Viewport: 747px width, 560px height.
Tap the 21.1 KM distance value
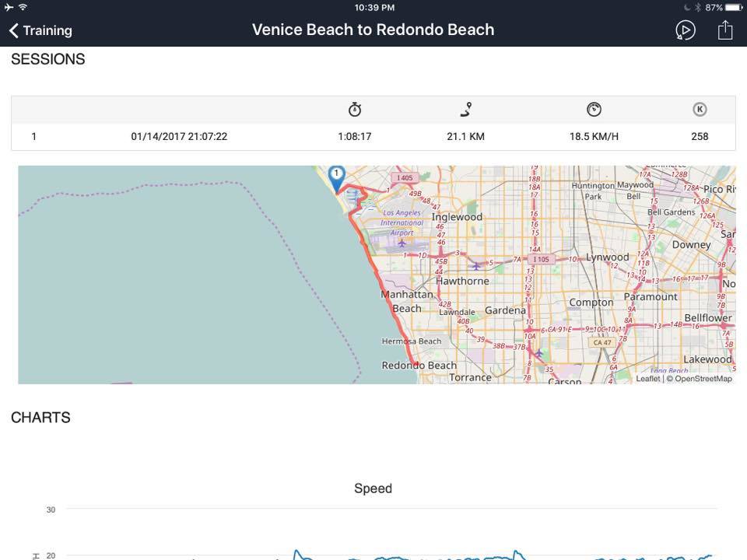click(x=466, y=137)
